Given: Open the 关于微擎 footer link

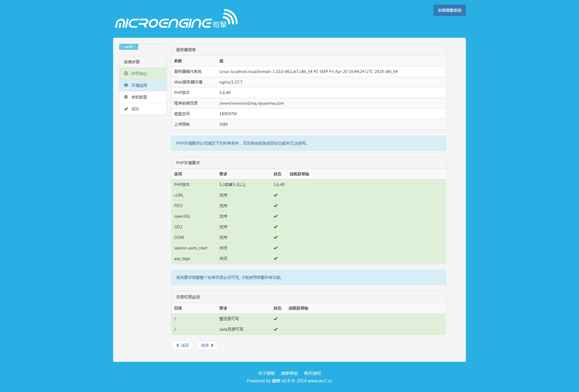Looking at the screenshot, I should pyautogui.click(x=266, y=373).
